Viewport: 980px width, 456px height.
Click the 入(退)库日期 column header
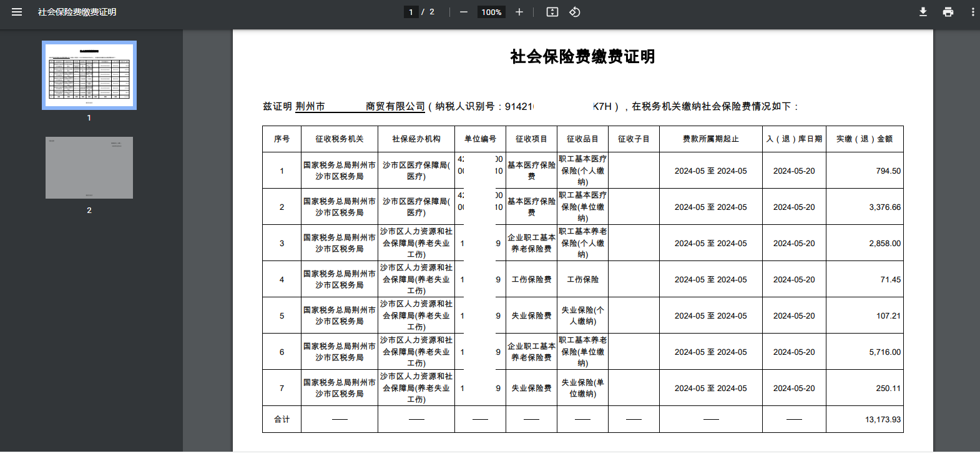[x=794, y=139]
